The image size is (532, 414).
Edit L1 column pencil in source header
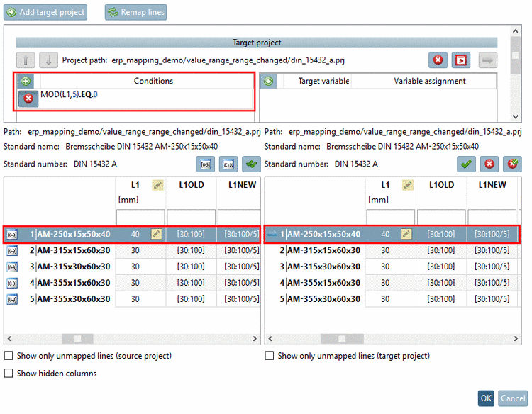[x=157, y=185]
